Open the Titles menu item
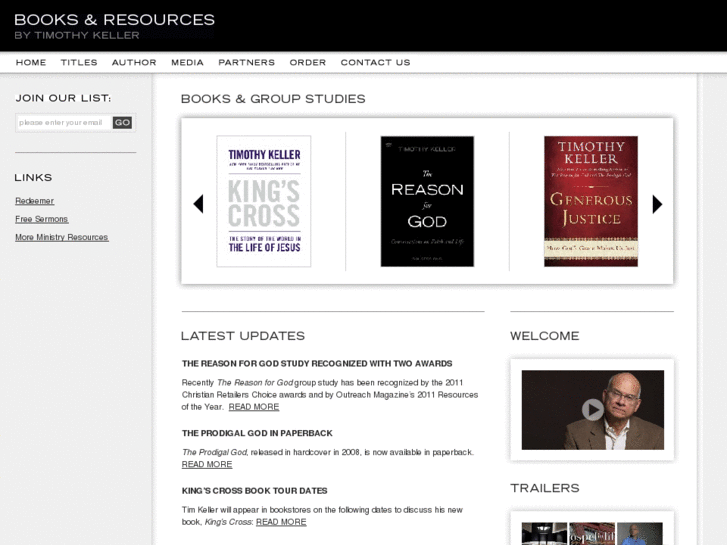 (x=79, y=63)
